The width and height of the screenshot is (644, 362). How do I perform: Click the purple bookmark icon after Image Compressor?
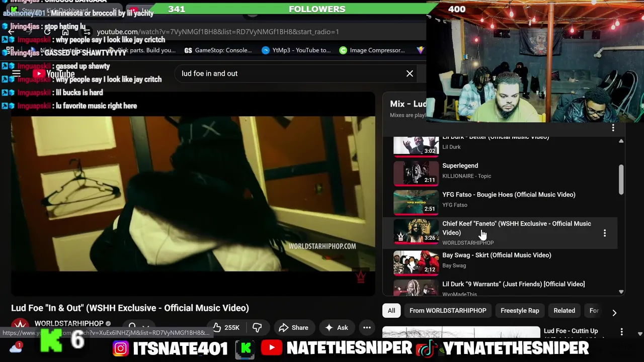[x=421, y=50]
